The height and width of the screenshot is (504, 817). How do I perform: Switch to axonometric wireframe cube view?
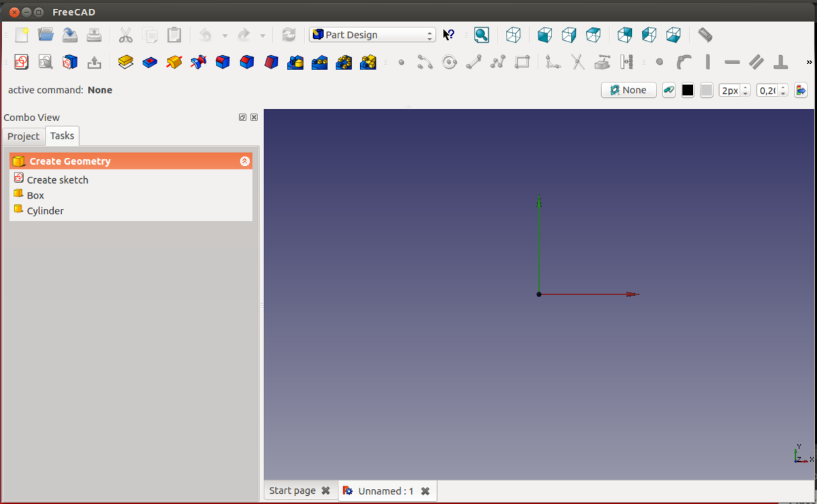coord(513,35)
